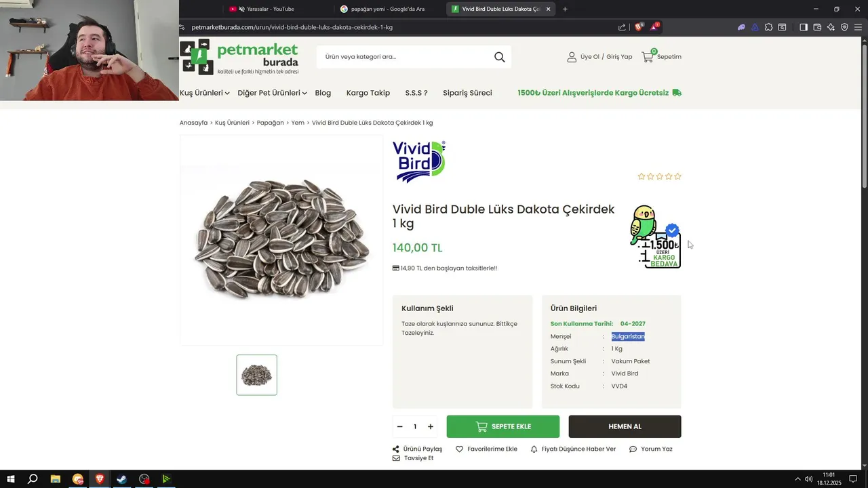Click the search magnifier icon in site header
Screen dimensions: 868x488
(500, 57)
